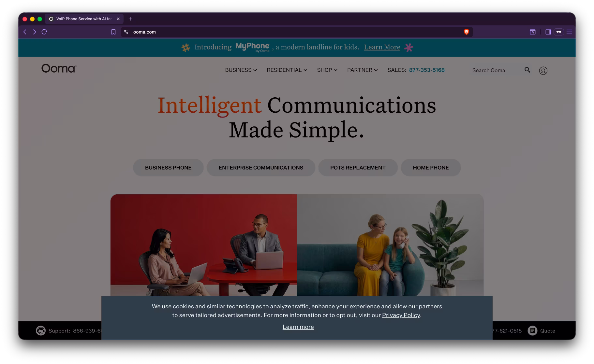Click the Ooma logo
Image resolution: width=594 pixels, height=364 pixels.
point(59,68)
